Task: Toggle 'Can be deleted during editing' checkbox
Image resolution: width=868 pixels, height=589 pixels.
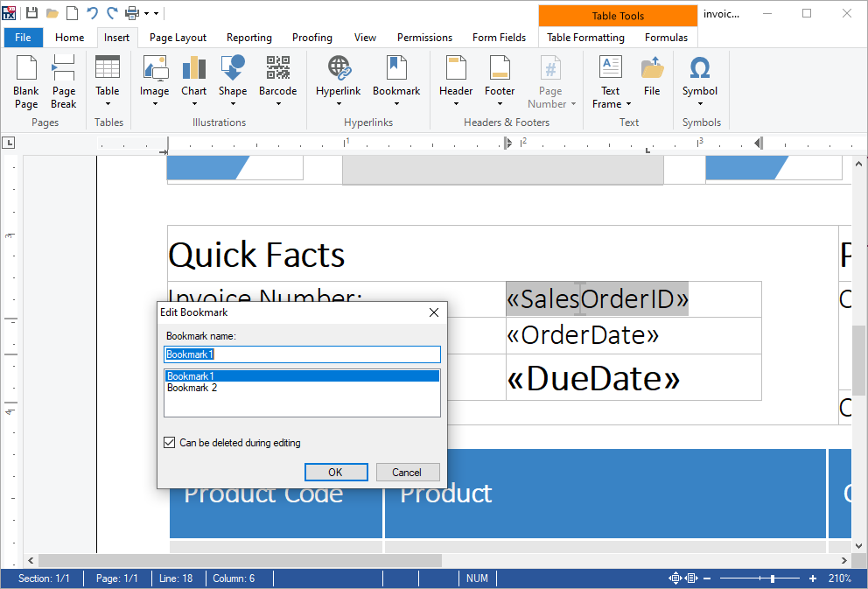Action: (170, 443)
